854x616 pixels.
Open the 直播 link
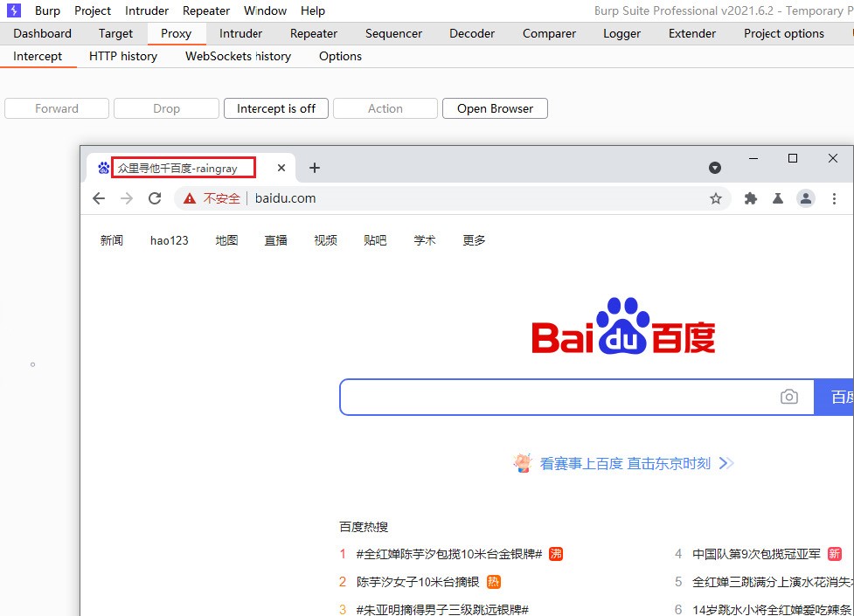(275, 240)
